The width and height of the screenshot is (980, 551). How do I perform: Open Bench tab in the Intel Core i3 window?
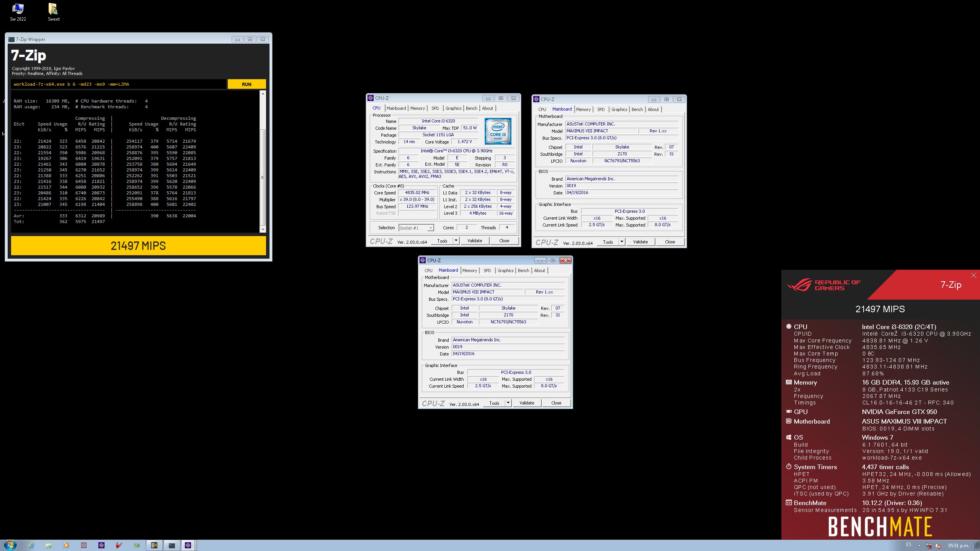[471, 108]
